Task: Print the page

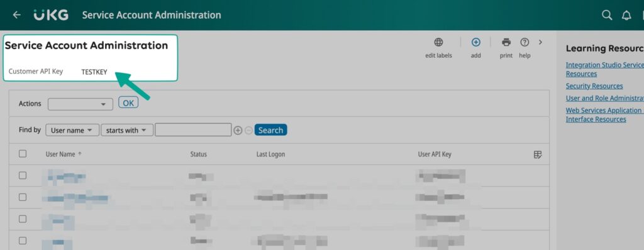Action: [506, 42]
